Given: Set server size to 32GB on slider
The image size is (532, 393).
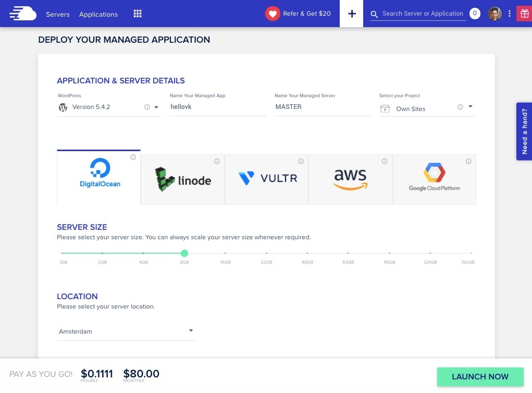Looking at the screenshot, I should tap(266, 253).
